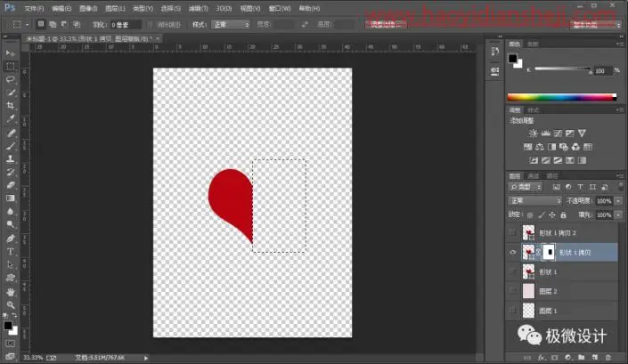Show the 图层 1 layer
628x364 pixels.
(513, 310)
